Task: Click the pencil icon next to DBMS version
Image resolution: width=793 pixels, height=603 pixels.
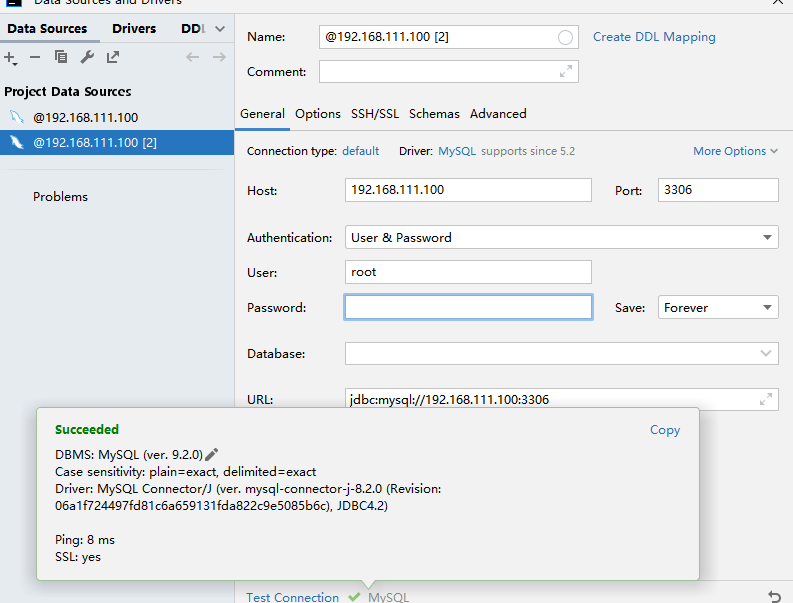Action: pos(212,454)
